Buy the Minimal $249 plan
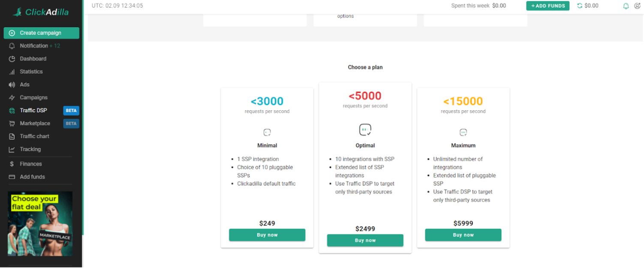The image size is (644, 268). point(267,235)
